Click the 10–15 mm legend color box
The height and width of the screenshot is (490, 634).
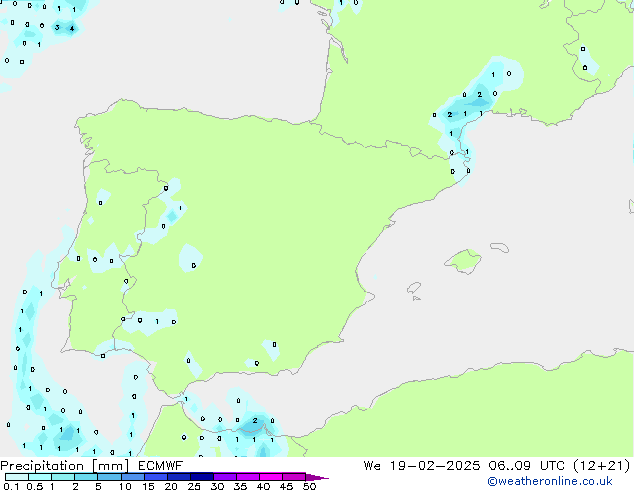pos(132,477)
